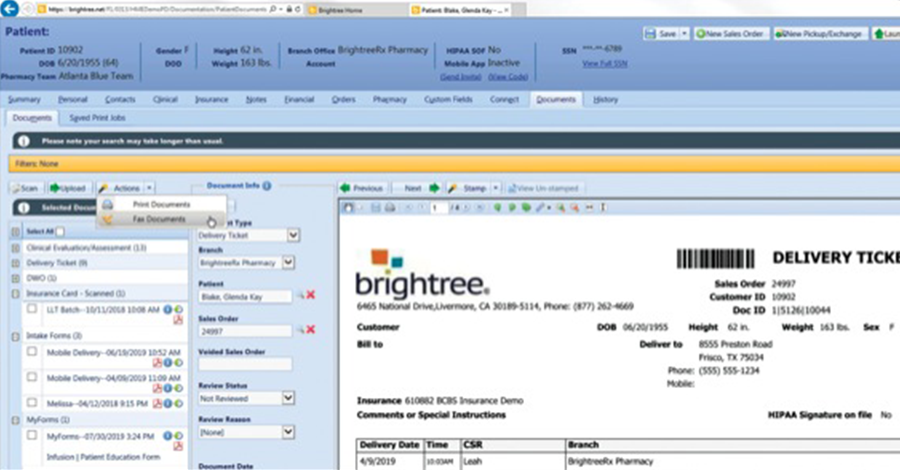Click the text select cursor tool in PDF toolbar
The image size is (900, 470).
point(603,208)
